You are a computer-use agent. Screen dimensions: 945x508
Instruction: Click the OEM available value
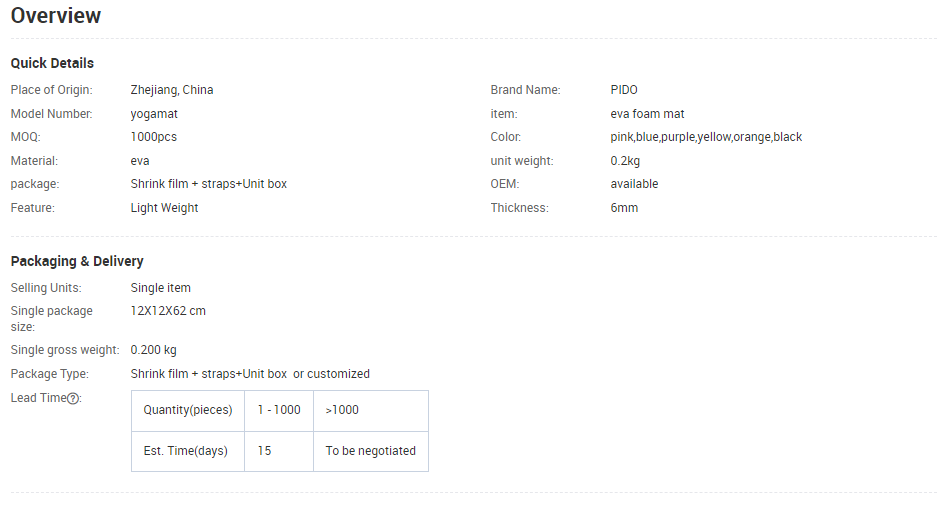point(634,184)
